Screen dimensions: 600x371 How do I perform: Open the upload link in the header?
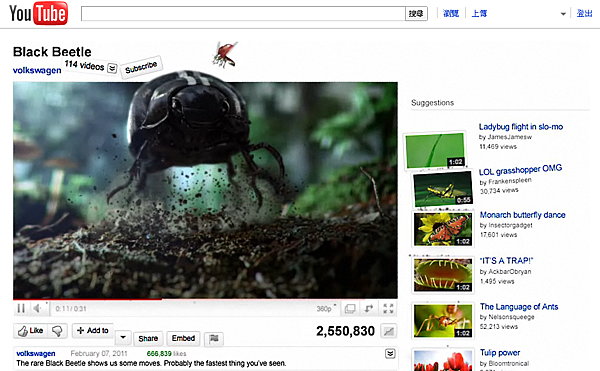pos(479,13)
